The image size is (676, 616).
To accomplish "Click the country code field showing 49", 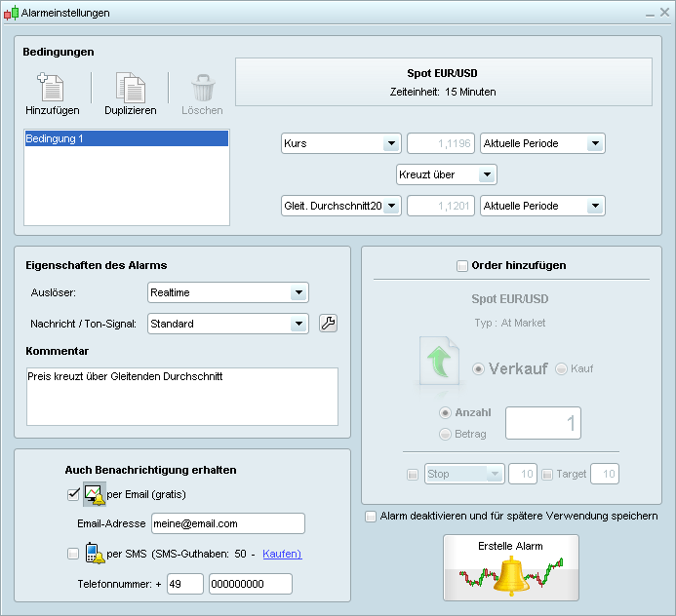I will tap(185, 584).
